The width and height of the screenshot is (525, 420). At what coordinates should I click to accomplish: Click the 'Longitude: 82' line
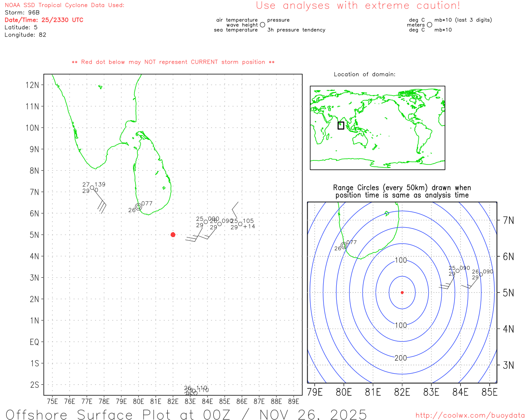25,35
